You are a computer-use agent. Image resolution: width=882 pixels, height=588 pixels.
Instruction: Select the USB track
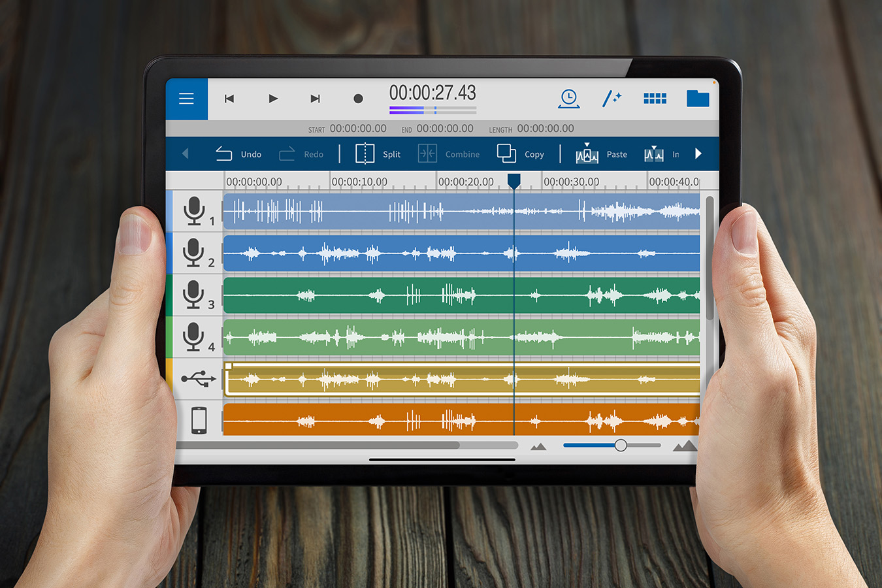click(x=198, y=379)
